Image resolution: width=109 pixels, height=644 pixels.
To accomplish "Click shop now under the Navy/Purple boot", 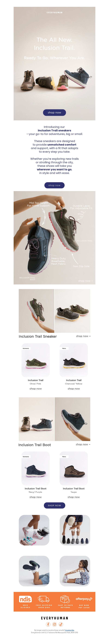I will 36,497.
